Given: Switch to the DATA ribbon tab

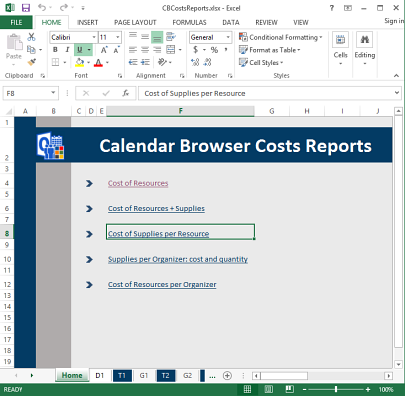Looking at the screenshot, I should pos(231,22).
